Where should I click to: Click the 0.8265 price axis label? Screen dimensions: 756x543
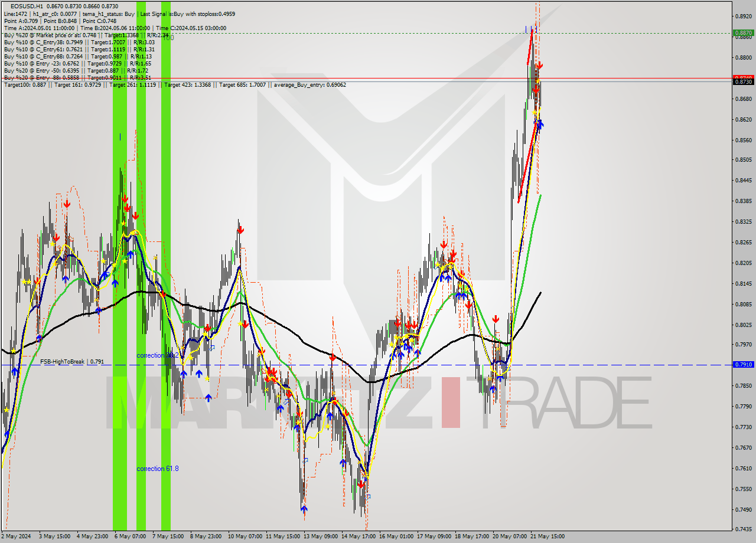click(743, 243)
